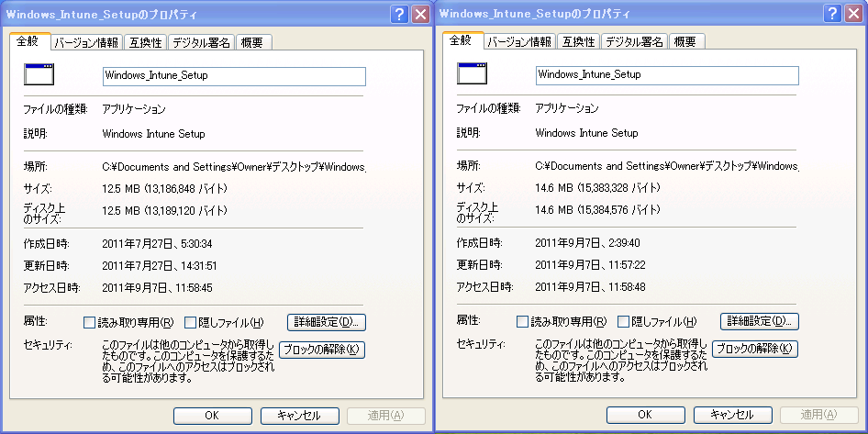Click creation time 2011年9月7日、2:39:40
This screenshot has height=434, width=868.
pyautogui.click(x=588, y=242)
